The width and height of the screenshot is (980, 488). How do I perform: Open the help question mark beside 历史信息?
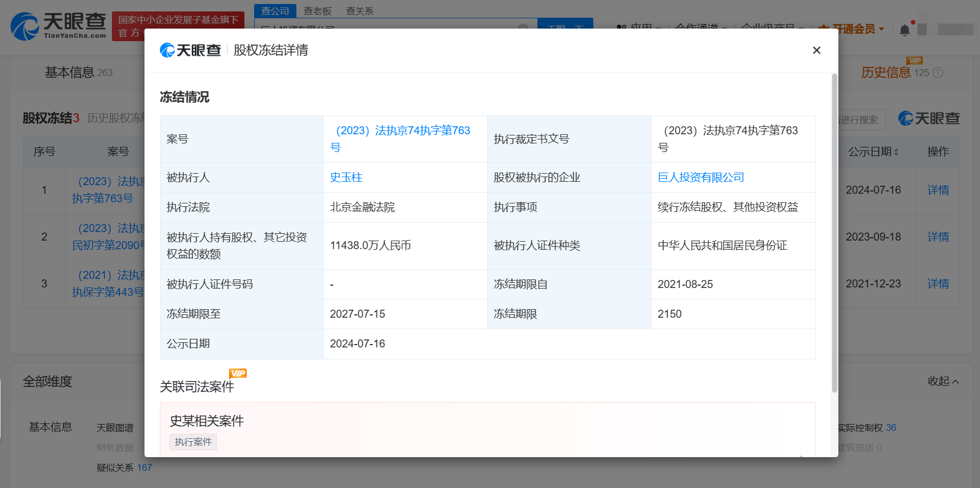coord(938,73)
